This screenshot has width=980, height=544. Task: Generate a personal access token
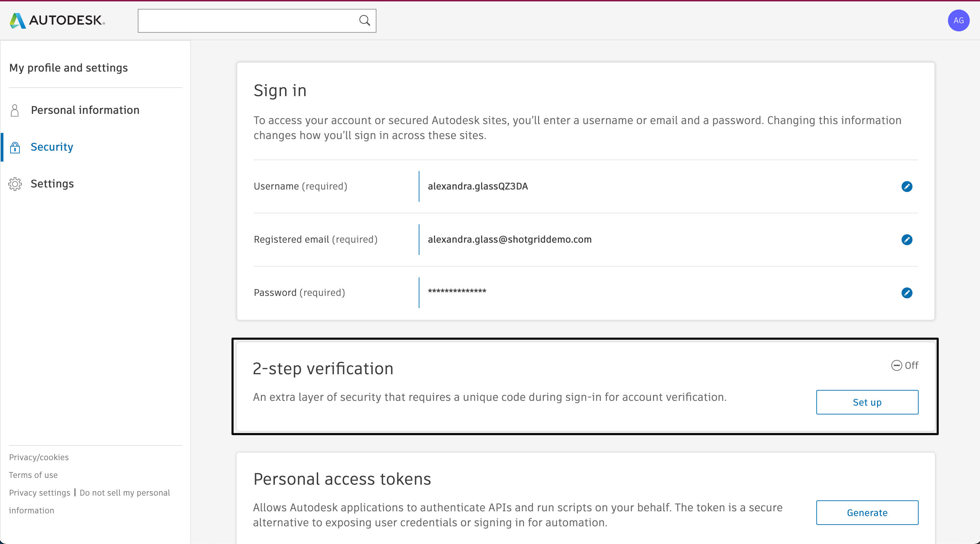pyautogui.click(x=867, y=512)
